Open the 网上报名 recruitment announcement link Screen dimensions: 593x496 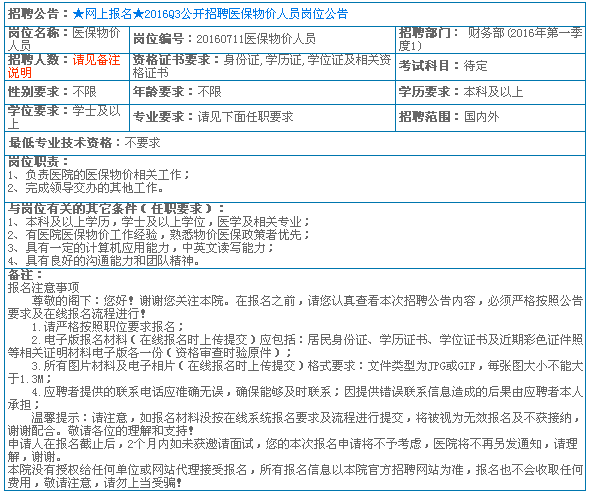click(x=210, y=14)
